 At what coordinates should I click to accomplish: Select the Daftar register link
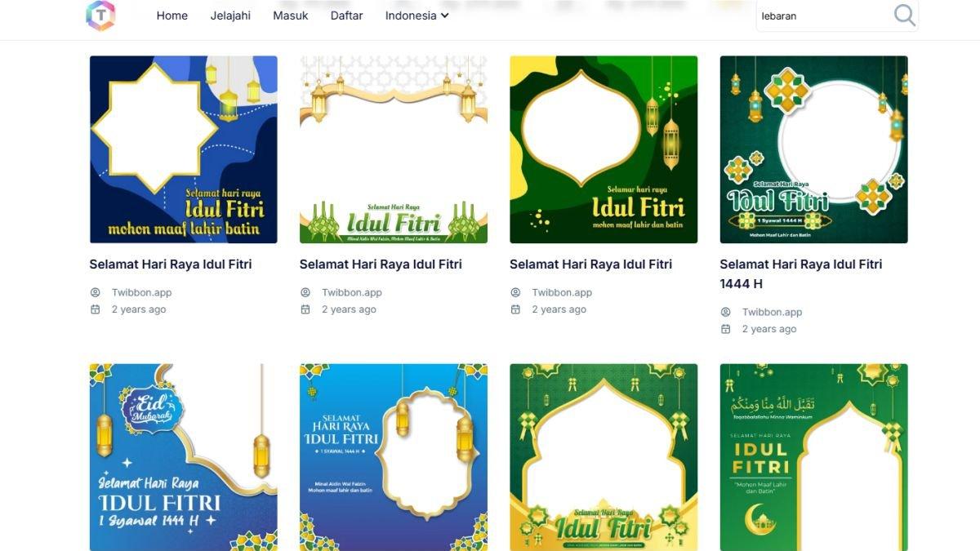(347, 16)
